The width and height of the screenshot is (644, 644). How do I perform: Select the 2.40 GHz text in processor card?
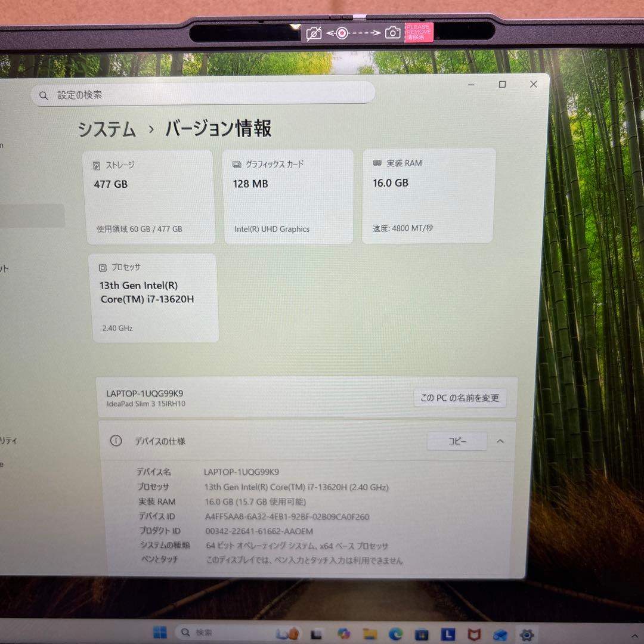coord(117,328)
